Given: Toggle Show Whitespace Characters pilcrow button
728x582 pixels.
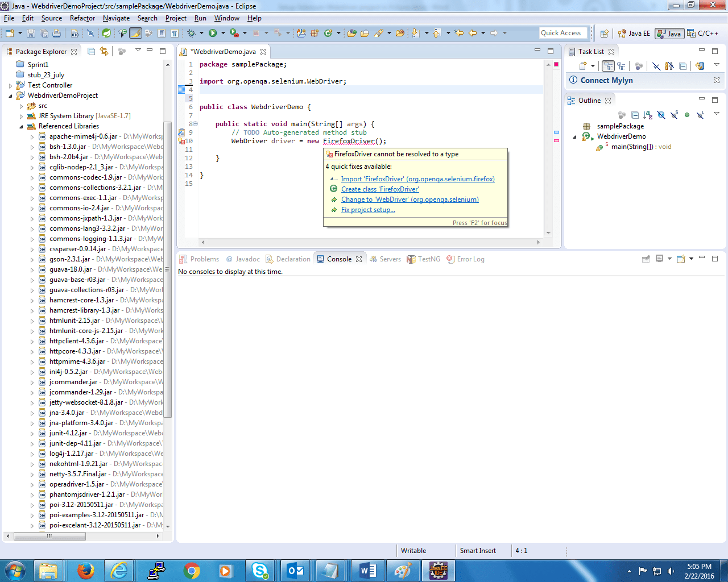Looking at the screenshot, I should coord(175,34).
